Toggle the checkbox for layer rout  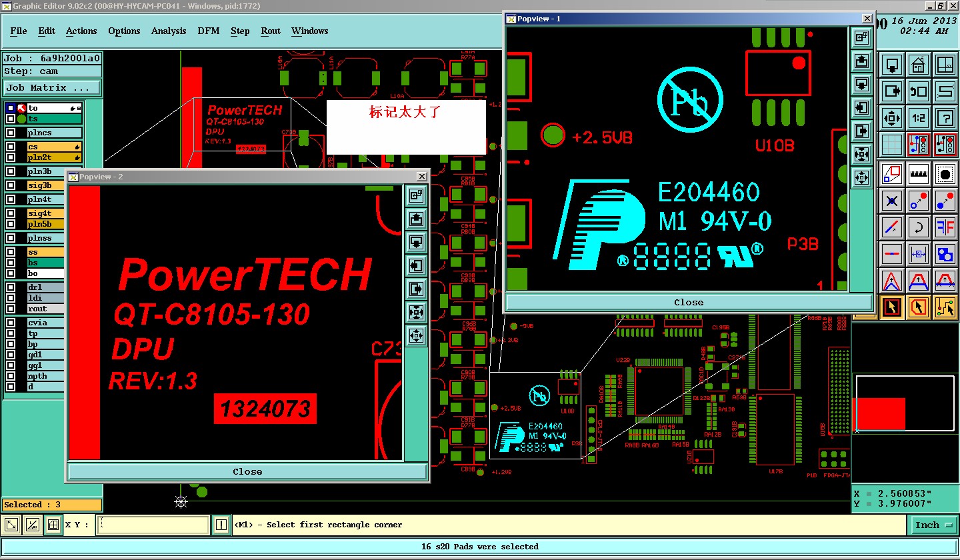click(x=11, y=309)
